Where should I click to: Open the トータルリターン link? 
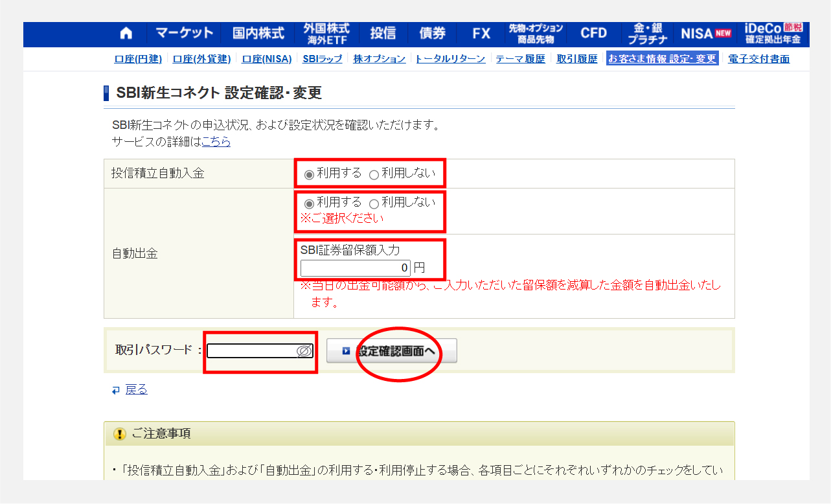click(450, 59)
